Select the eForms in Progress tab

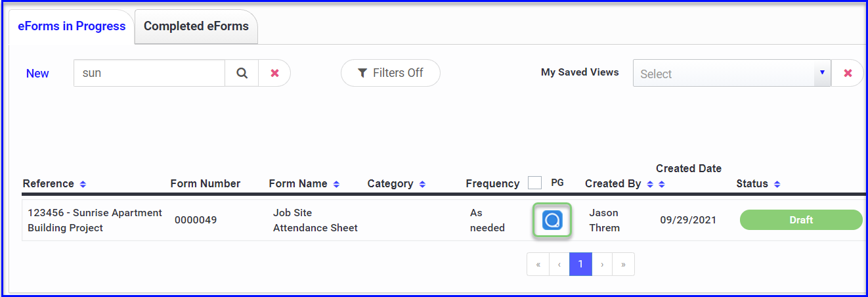[x=72, y=26]
